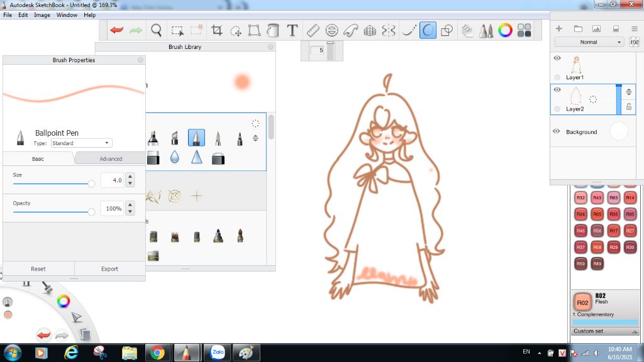Increase brush Size with up stepper

(130, 177)
